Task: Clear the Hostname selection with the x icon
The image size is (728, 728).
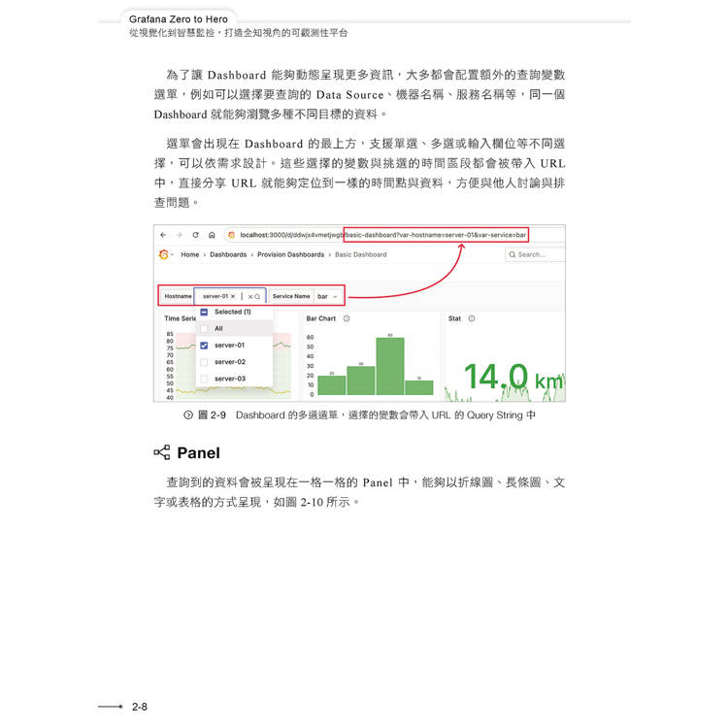Action: pos(248,296)
